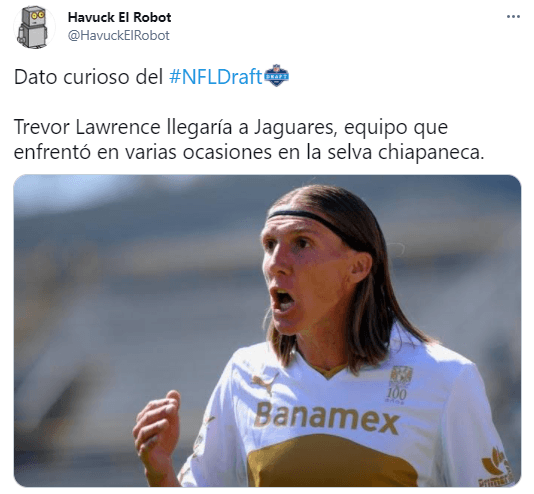Click the 100 años club crest
The height and width of the screenshot is (494, 534).
[399, 385]
